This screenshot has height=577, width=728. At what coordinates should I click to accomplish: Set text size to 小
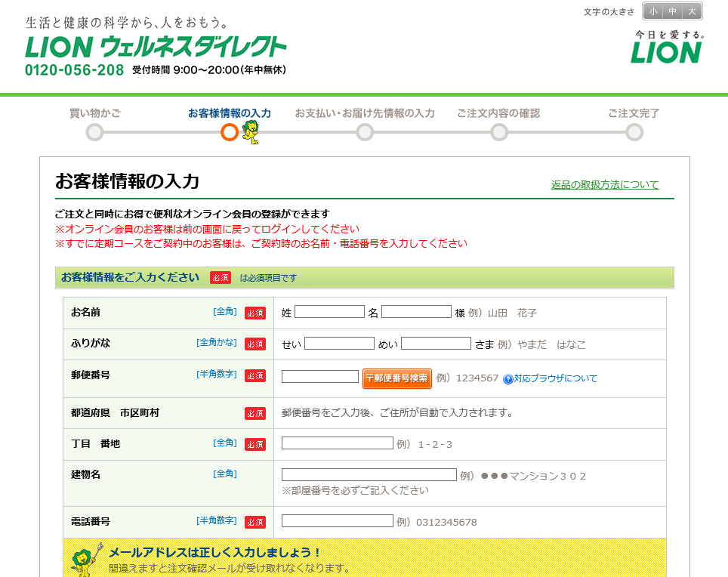coord(653,11)
